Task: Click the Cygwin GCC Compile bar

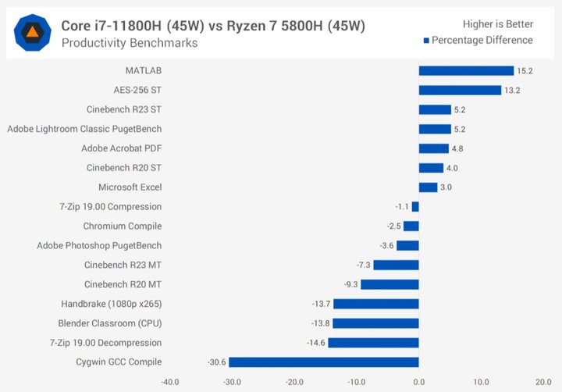Action: pyautogui.click(x=324, y=362)
